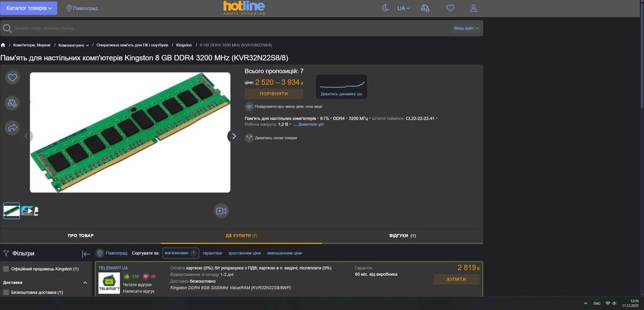This screenshot has width=644, height=310.
Task: Click the Фільтри funnel icon
Action: [x=6, y=253]
